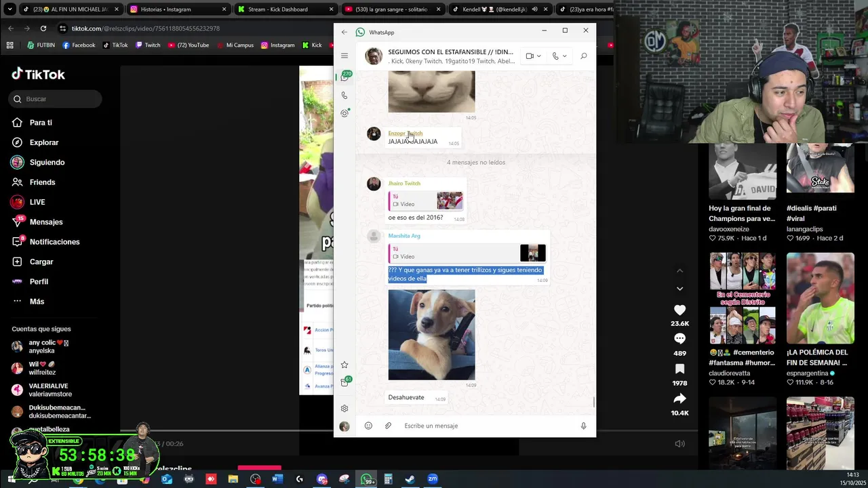
Task: Open TikTok 'LIVE' sidebar item
Action: pyautogui.click(x=37, y=202)
